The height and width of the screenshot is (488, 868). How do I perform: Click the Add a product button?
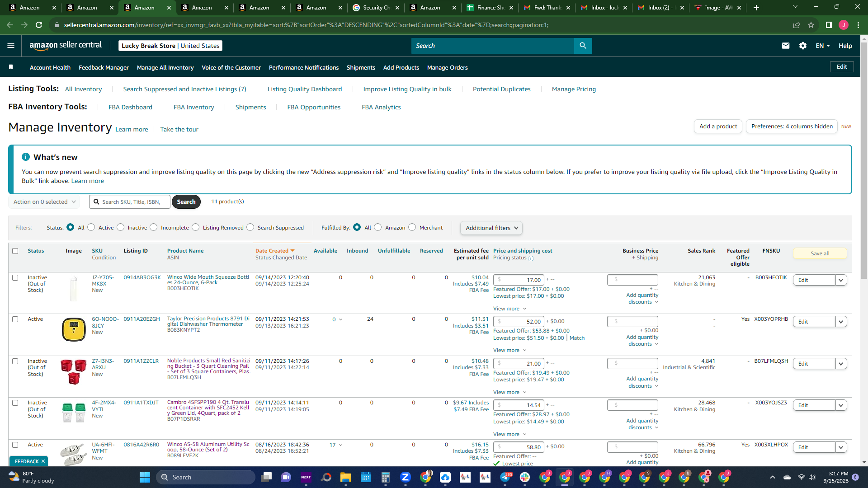(718, 126)
